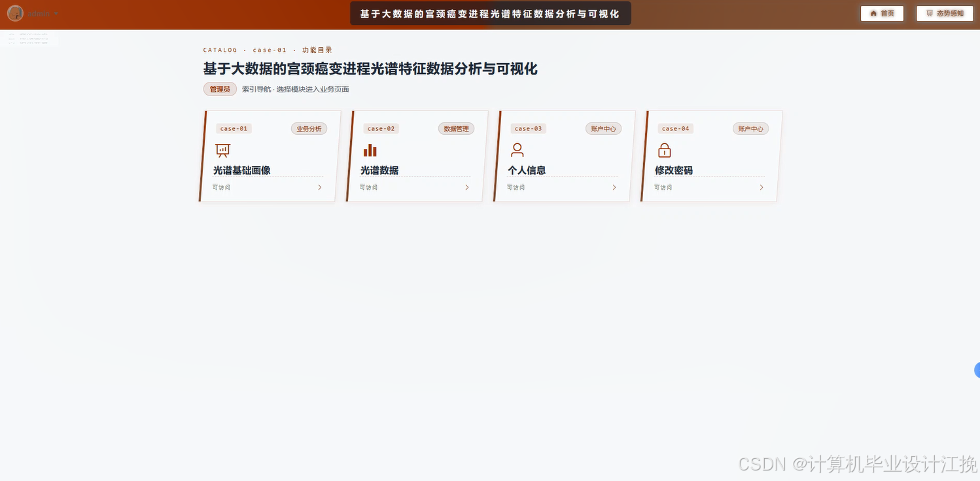The height and width of the screenshot is (481, 980).
Task: Click 可访问 status on 个人信息 card
Action: coord(516,188)
